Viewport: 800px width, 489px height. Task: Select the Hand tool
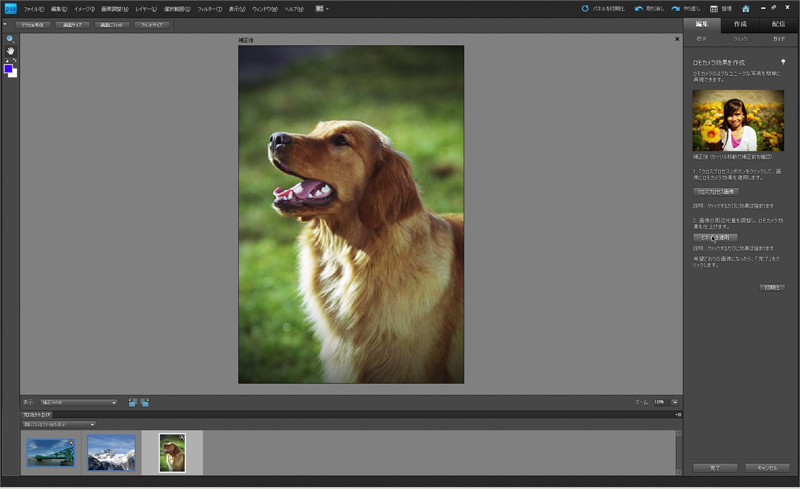click(9, 50)
